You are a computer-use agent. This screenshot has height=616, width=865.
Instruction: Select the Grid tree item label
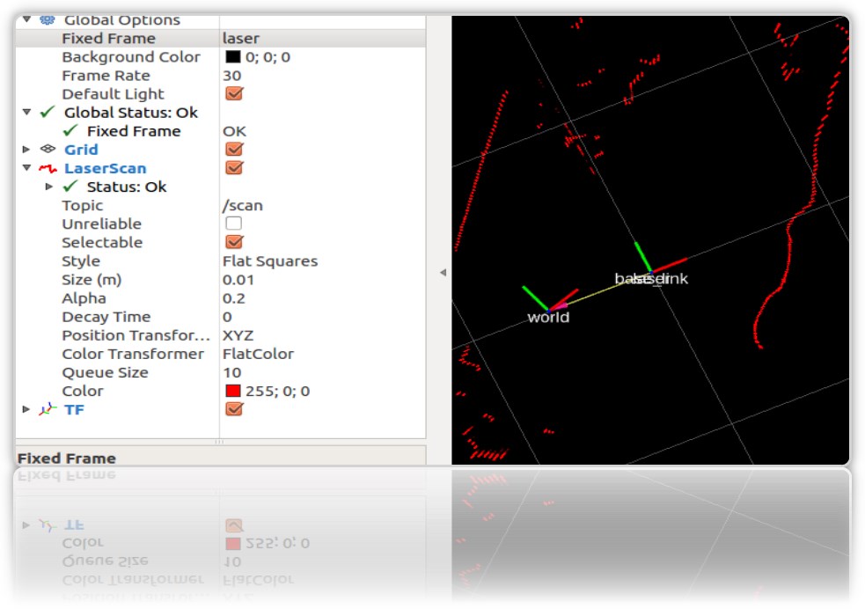pos(81,150)
